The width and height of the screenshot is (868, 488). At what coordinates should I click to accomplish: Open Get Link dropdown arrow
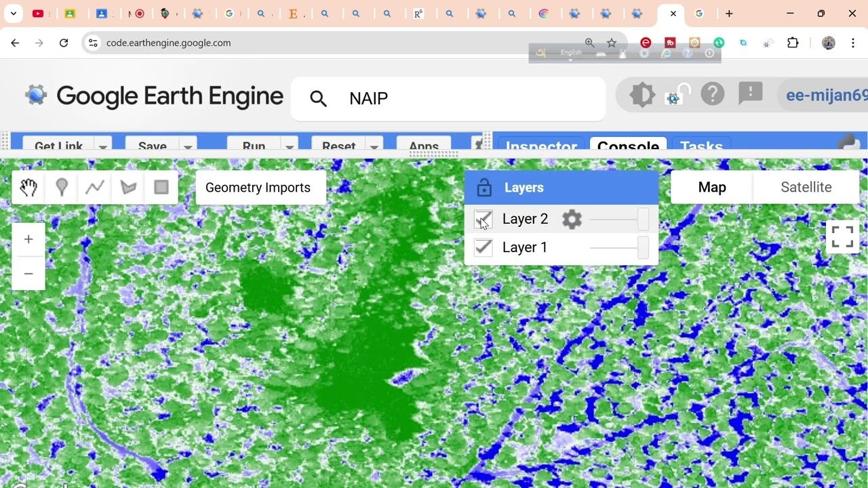103,146
